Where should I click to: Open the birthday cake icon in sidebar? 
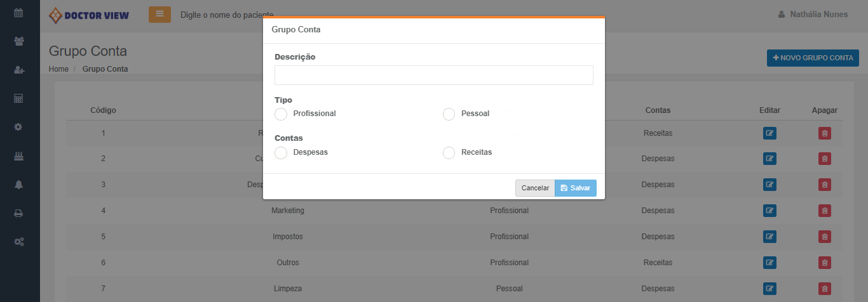[19, 155]
